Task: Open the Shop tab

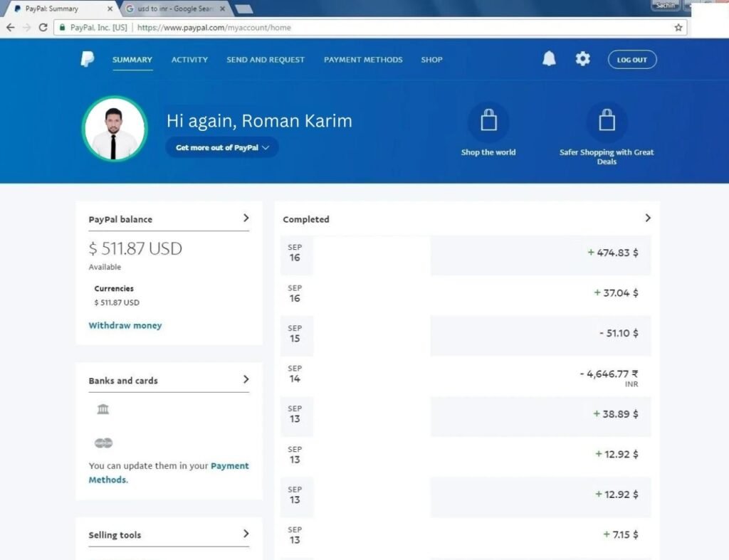Action: tap(431, 60)
